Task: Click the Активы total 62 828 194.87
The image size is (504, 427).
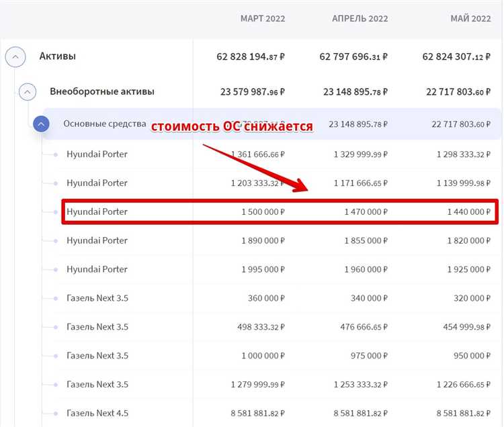Action: point(251,57)
